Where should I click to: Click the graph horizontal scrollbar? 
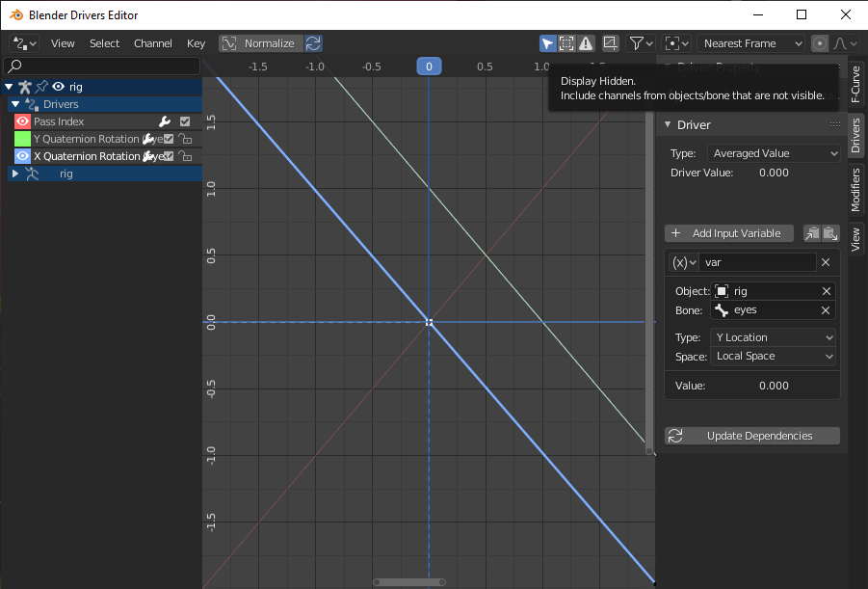pyautogui.click(x=409, y=582)
